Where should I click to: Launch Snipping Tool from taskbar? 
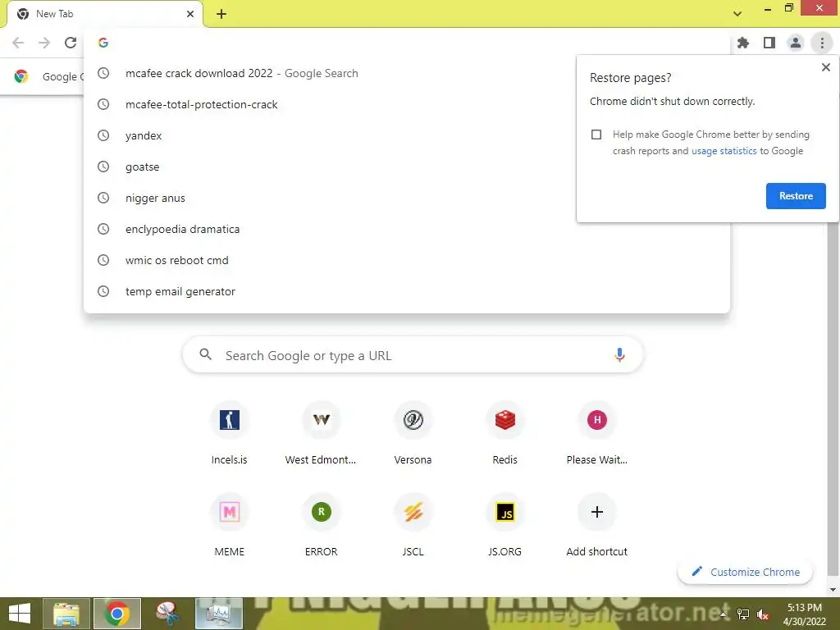168,614
